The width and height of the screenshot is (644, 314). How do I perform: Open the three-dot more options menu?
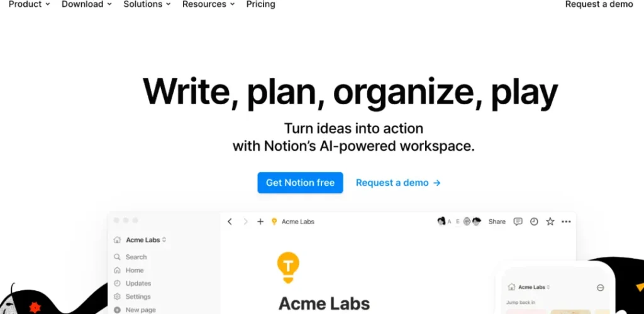pyautogui.click(x=566, y=222)
